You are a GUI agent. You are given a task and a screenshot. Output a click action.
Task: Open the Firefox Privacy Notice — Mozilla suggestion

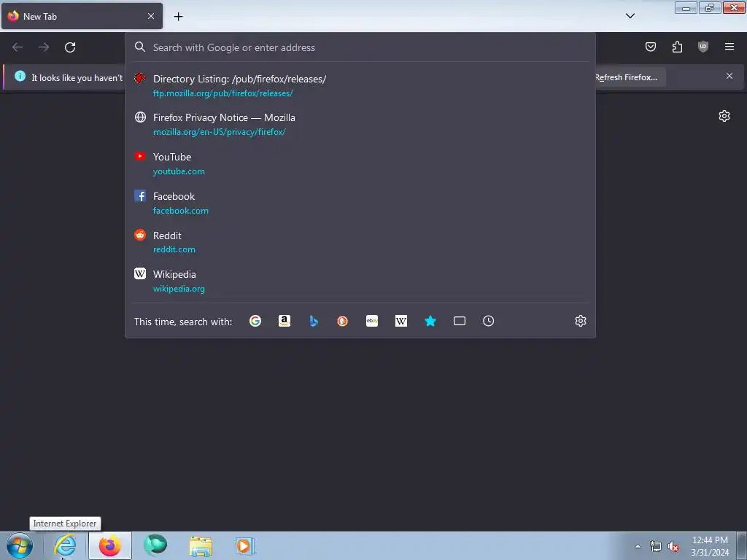[x=360, y=124]
